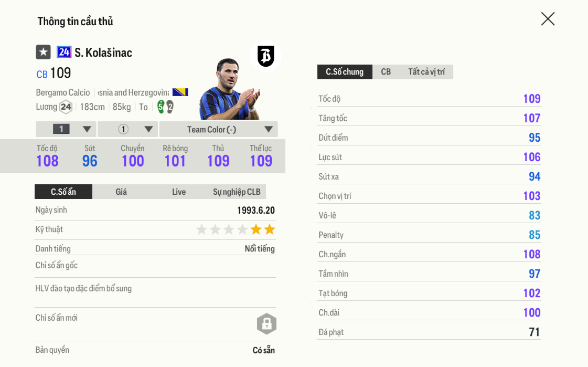Switch to Tất cả vị trí tab
Screen dimensions: 588x367
(426, 72)
